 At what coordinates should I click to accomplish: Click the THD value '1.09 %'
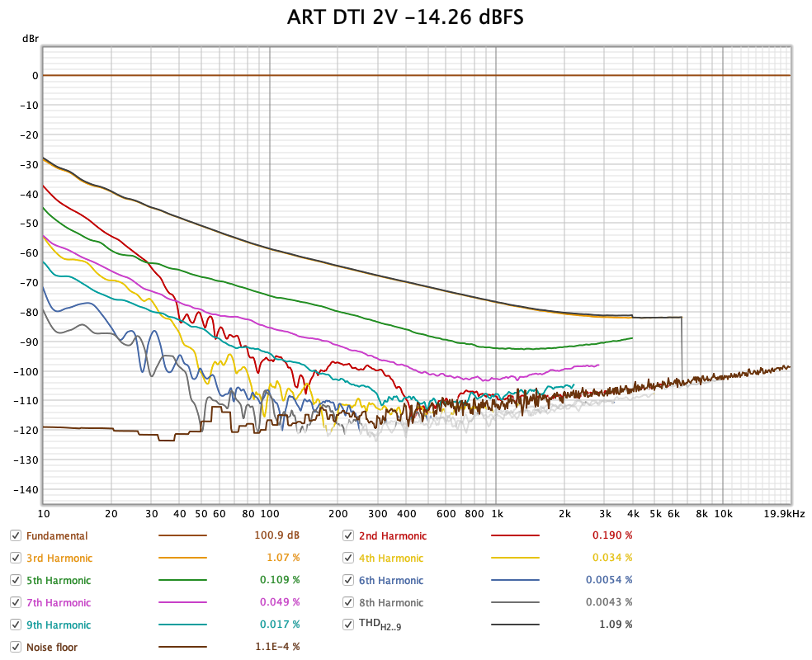point(616,624)
